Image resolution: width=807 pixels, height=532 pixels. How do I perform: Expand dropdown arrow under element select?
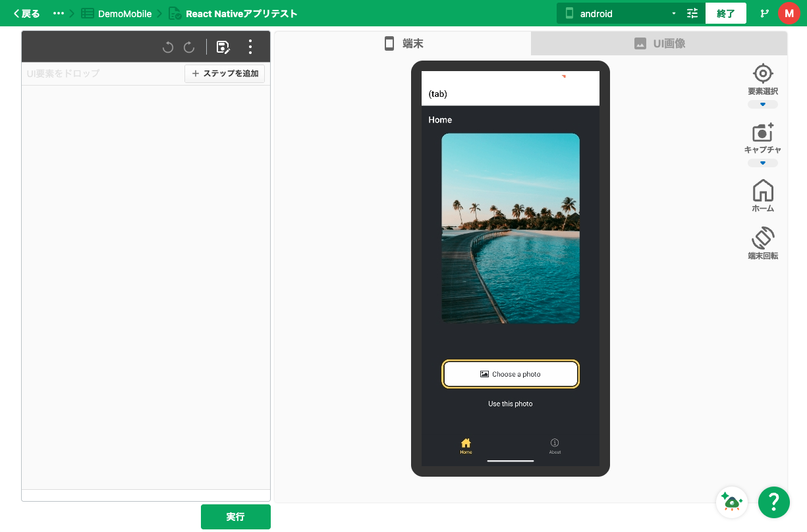pos(763,105)
